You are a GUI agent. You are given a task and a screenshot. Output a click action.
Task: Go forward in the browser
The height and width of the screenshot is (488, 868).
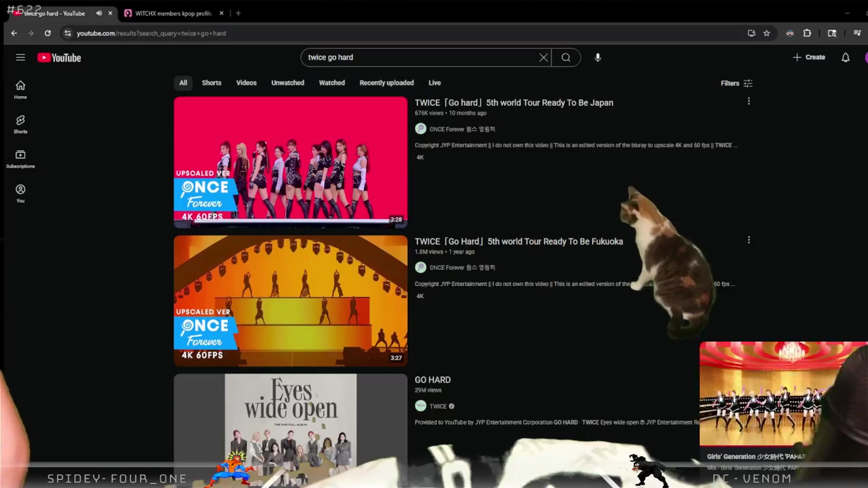(31, 33)
